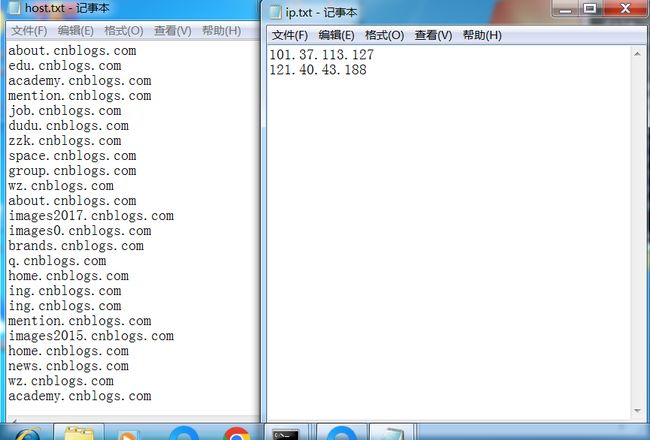Maximize the ip.txt Notepad window
Image resolution: width=650 pixels, height=440 pixels.
(590, 8)
